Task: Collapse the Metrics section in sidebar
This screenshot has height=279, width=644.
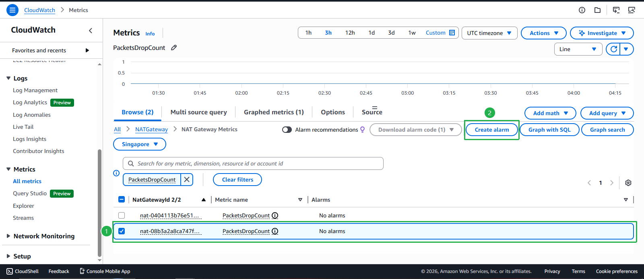Action: 8,169
